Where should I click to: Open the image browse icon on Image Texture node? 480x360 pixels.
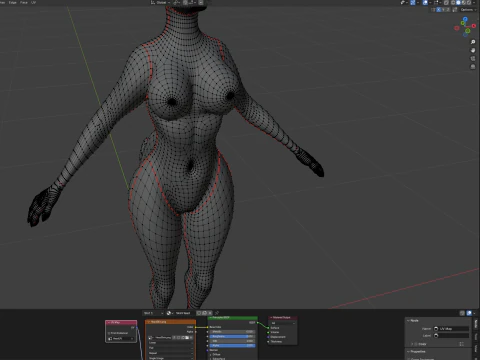150,338
